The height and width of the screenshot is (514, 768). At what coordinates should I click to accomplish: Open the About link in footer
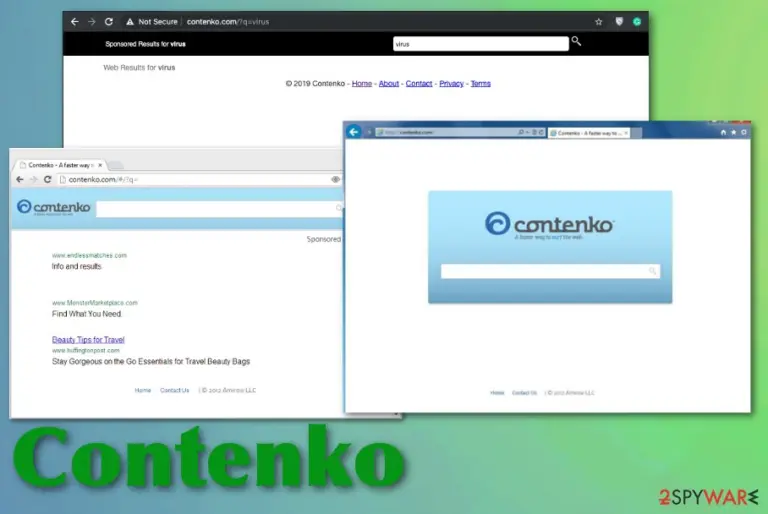click(x=388, y=83)
